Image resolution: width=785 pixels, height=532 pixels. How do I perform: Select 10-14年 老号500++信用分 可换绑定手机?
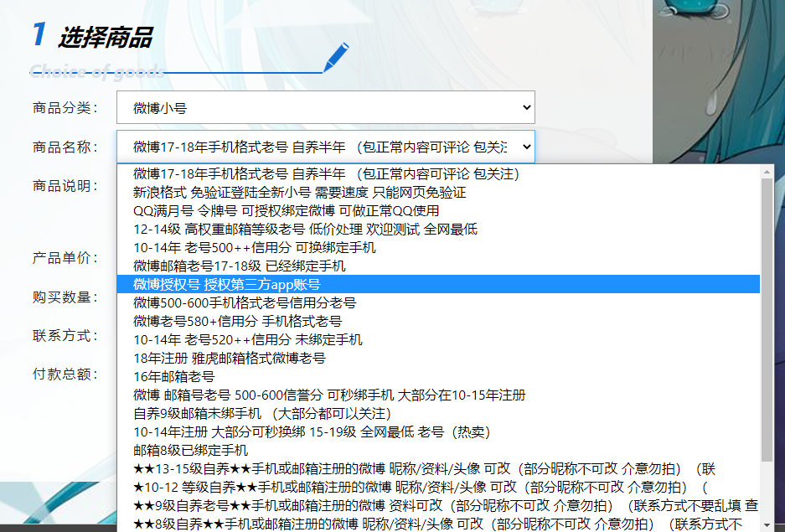438,248
